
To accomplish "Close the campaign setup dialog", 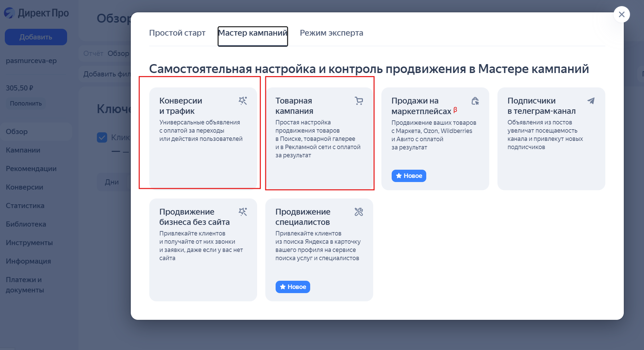I will (622, 14).
